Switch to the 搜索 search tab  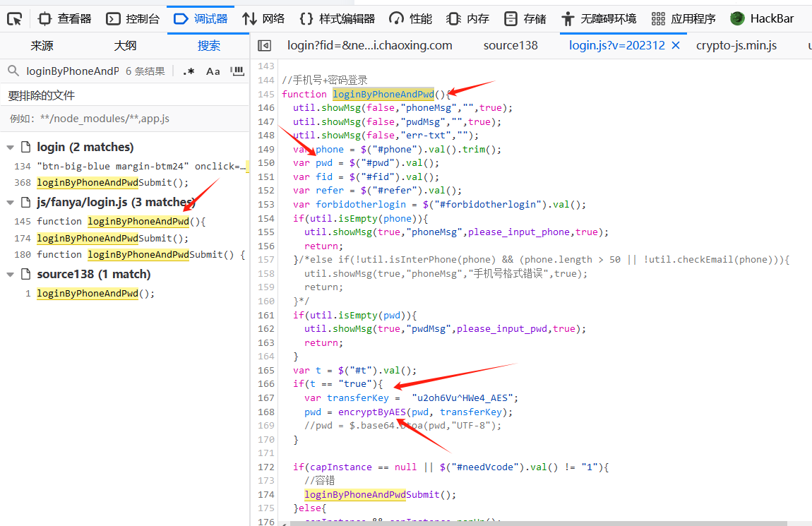coord(209,46)
